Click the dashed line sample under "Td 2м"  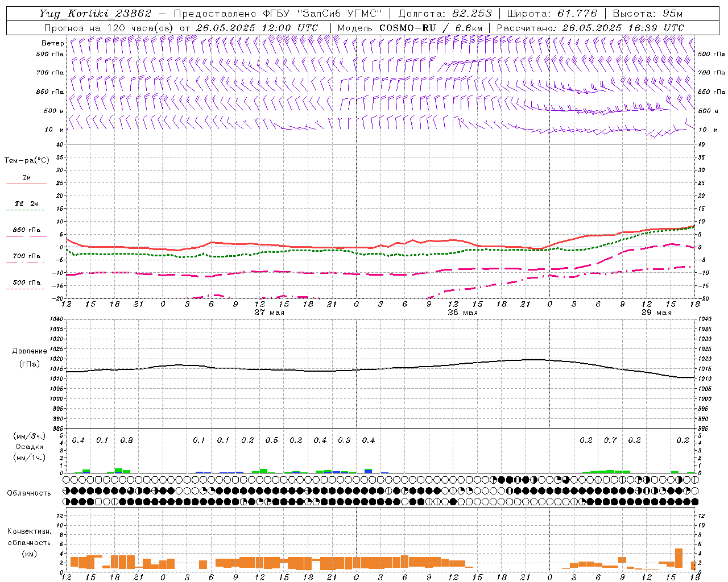pos(25,210)
